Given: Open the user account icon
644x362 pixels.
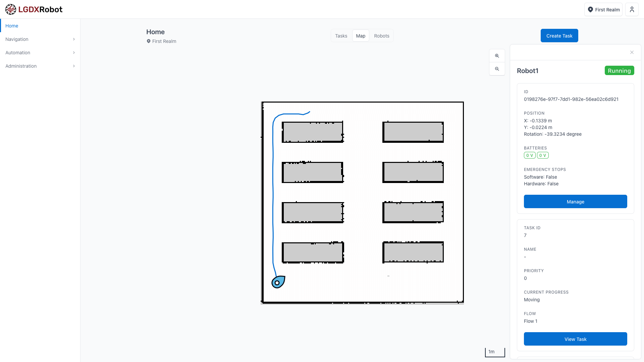Looking at the screenshot, I should click(632, 9).
